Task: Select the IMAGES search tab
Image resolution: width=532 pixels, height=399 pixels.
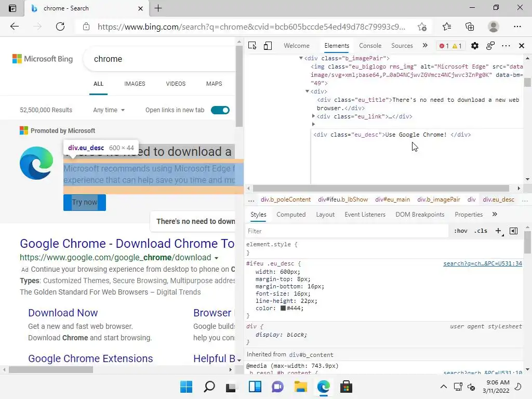Action: point(135,84)
